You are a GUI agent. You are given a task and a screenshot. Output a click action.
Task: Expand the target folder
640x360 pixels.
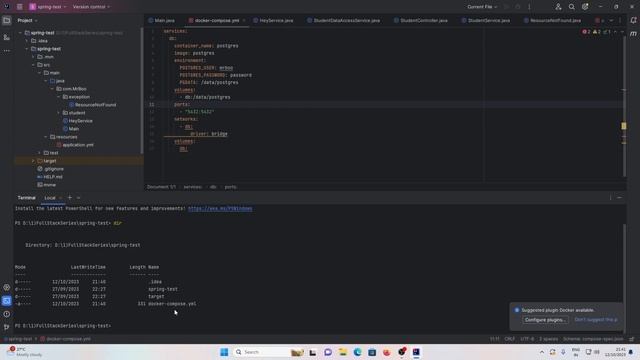[33, 161]
